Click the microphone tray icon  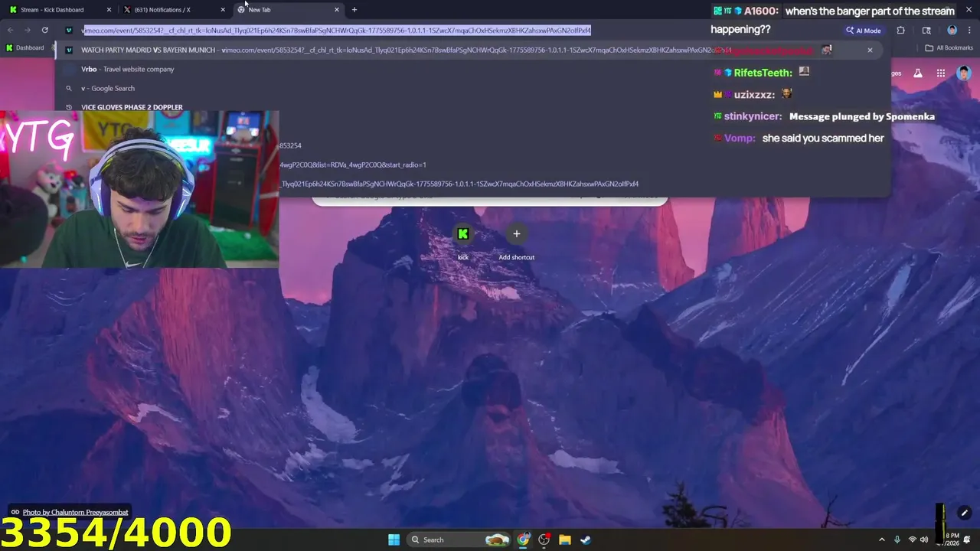coord(897,540)
